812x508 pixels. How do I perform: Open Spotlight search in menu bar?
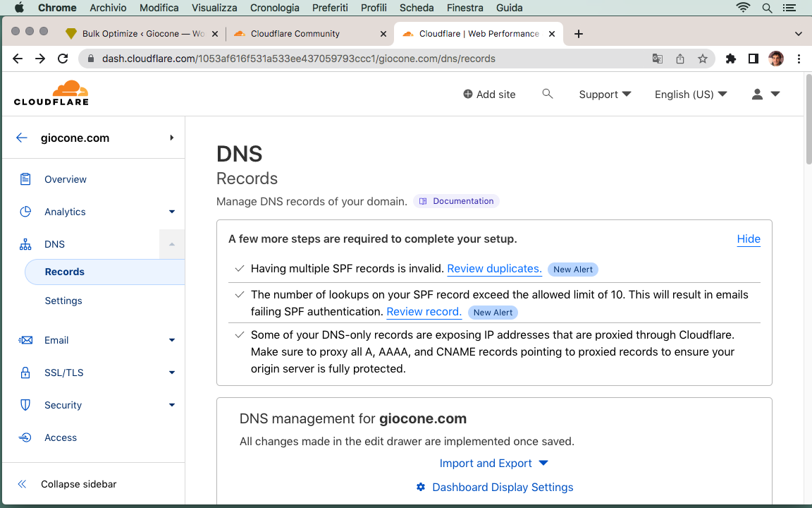pos(767,8)
